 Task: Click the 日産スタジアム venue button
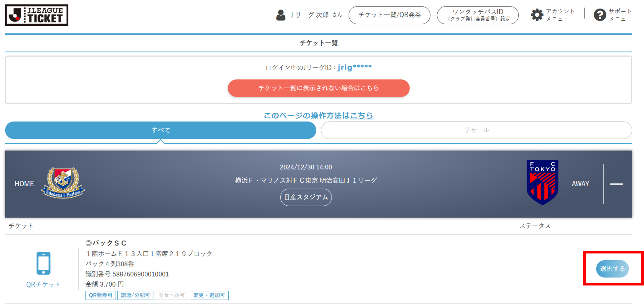306,197
